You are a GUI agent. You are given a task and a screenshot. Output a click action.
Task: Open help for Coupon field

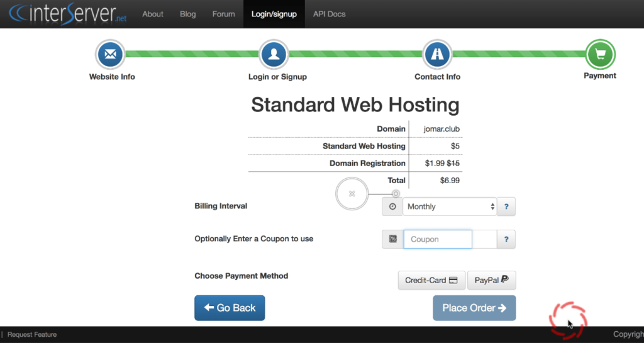[x=506, y=239]
